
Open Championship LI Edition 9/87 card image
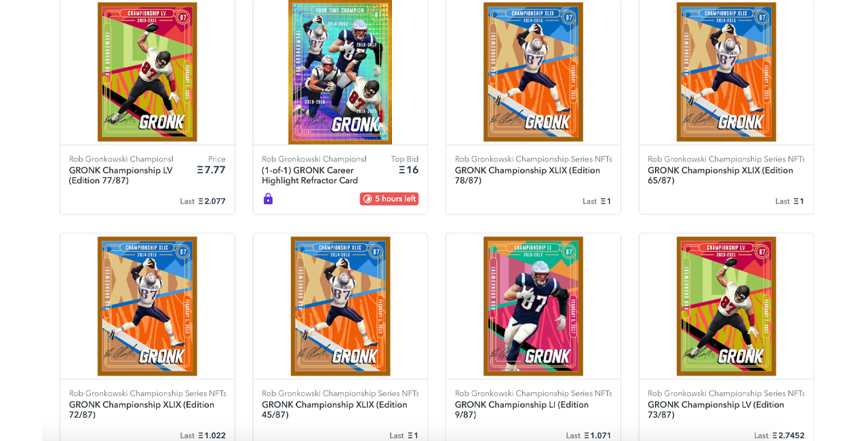[533, 306]
